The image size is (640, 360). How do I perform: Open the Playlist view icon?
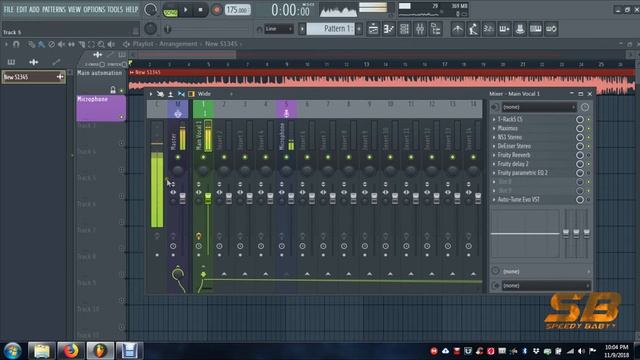pos(373,29)
